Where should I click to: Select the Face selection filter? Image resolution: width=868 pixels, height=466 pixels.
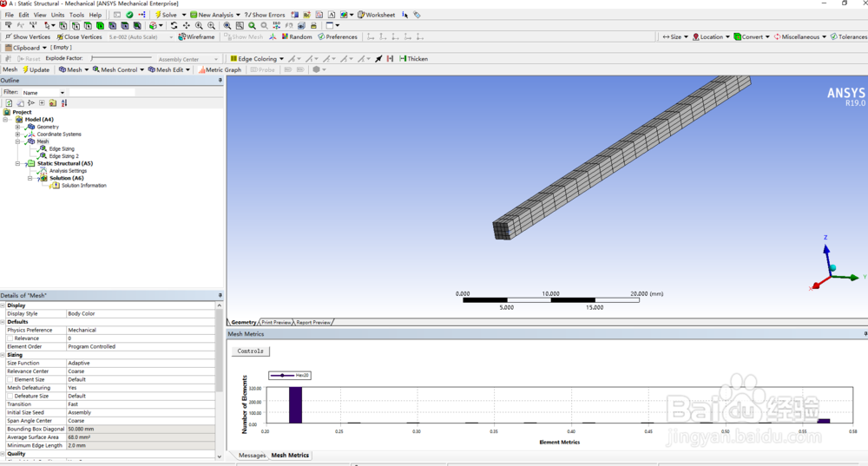pyautogui.click(x=88, y=25)
